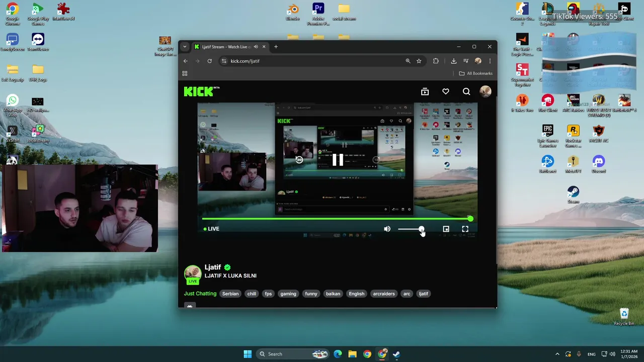Select the balkan tag
Viewport: 644px width, 362px height.
click(333, 294)
